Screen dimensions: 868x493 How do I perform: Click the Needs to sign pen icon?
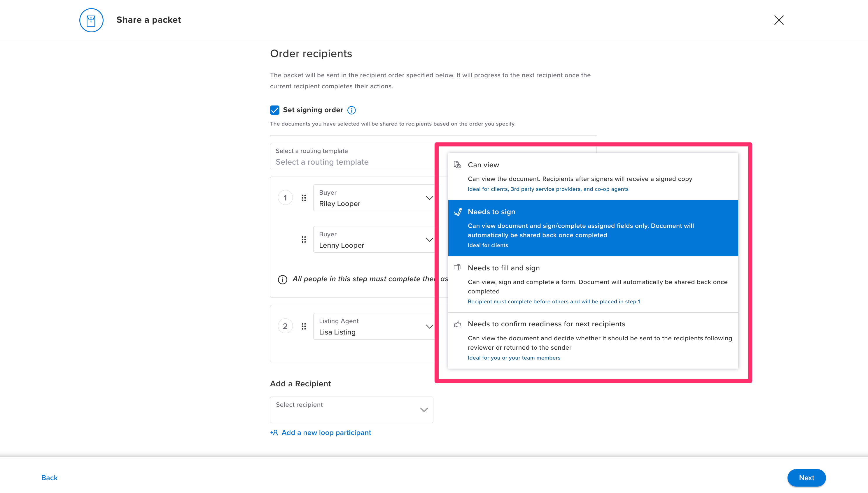458,212
